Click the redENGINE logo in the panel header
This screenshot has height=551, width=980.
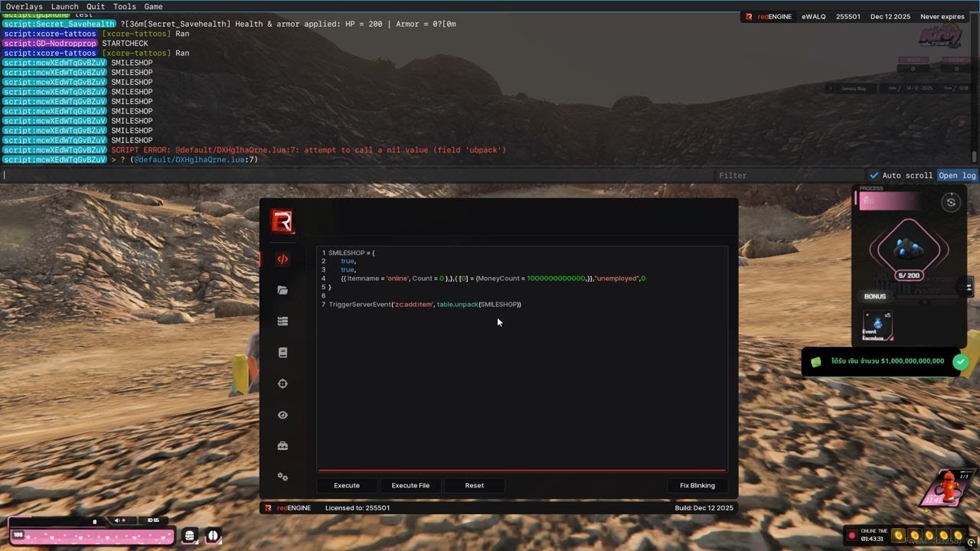[282, 222]
